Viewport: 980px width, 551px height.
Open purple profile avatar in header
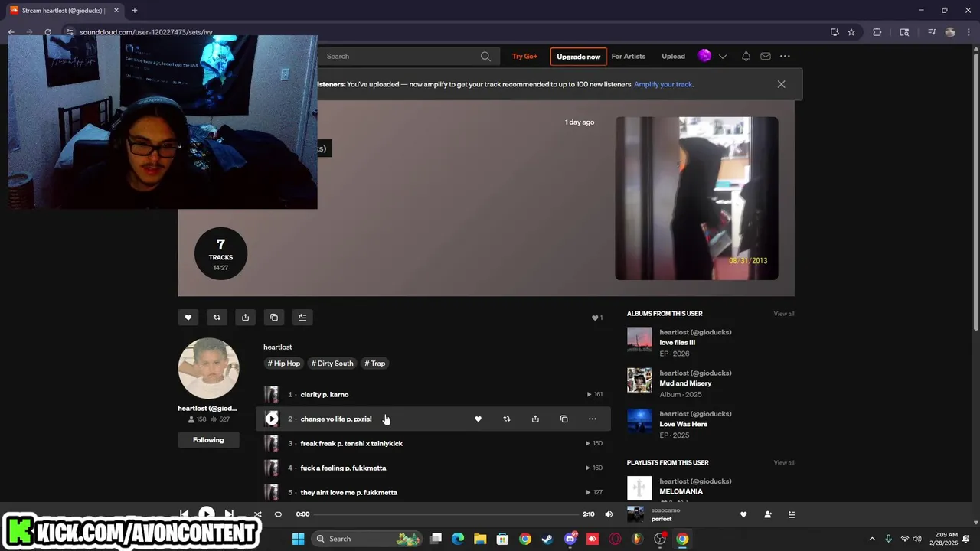pos(704,56)
